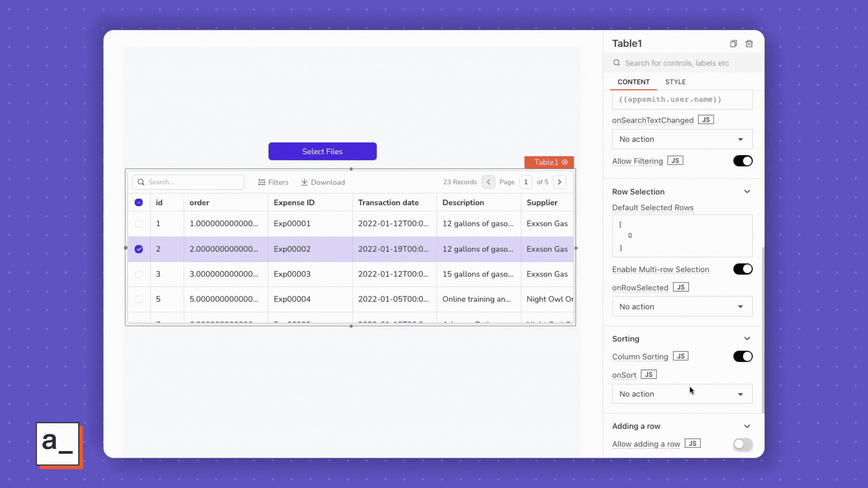This screenshot has height=488, width=868.
Task: Open the onSort action dropdown
Action: coord(682,394)
